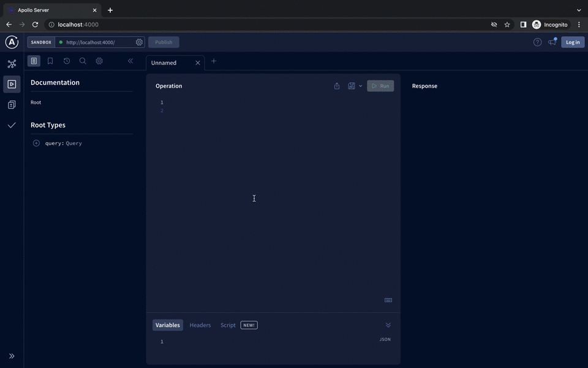Screen dimensions: 588x368
Task: Open the Bookmarks icon above Documentation
Action: tap(50, 61)
